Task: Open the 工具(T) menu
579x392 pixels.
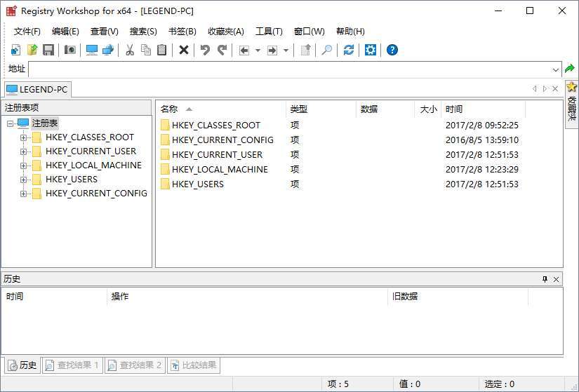Action: [x=269, y=32]
